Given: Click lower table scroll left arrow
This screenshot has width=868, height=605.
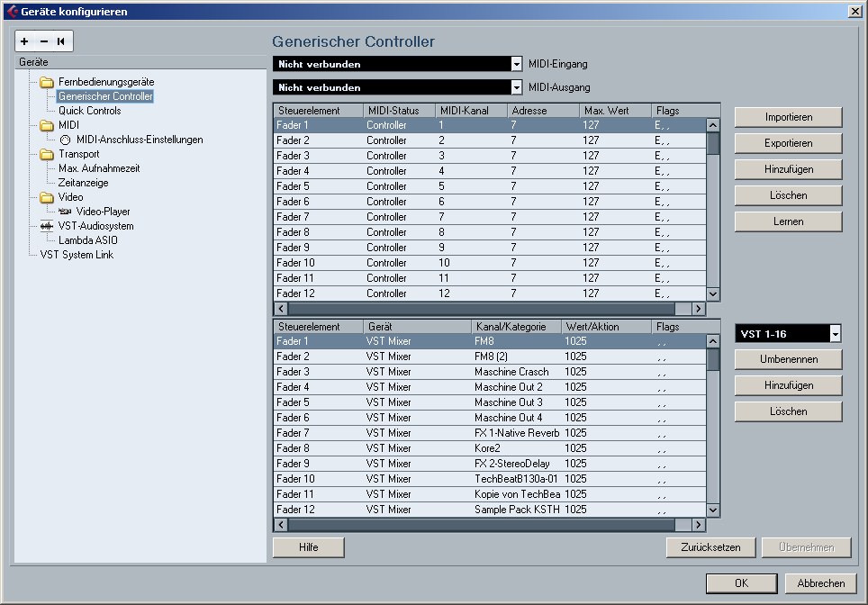Looking at the screenshot, I should click(281, 524).
